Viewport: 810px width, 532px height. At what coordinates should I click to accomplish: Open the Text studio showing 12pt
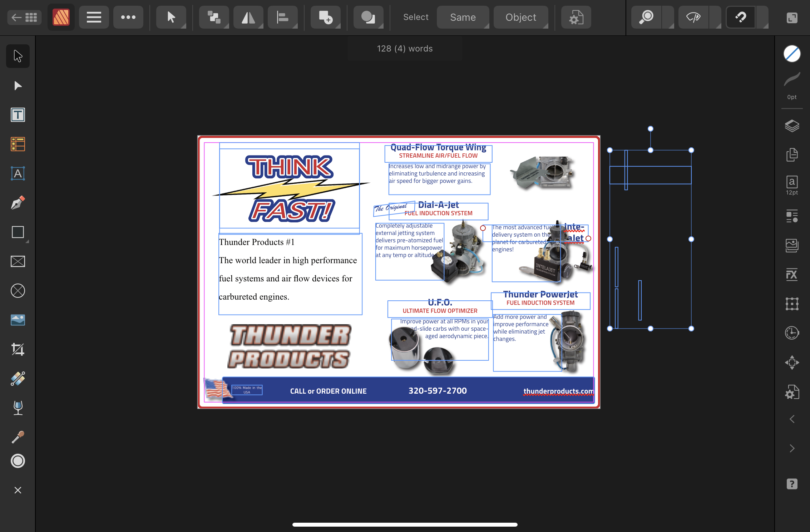(x=792, y=185)
